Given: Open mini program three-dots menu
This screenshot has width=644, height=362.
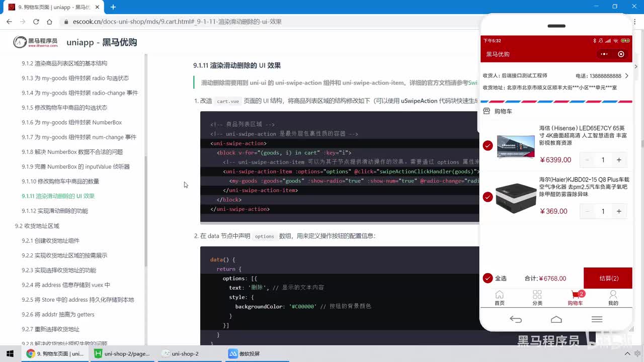Looking at the screenshot, I should coord(604,54).
